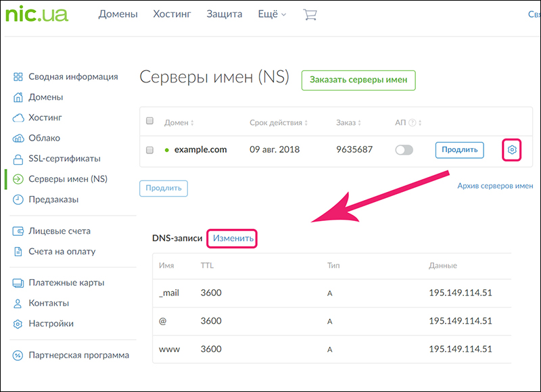Click the SSL-сертификаты lock icon

pyautogui.click(x=18, y=159)
